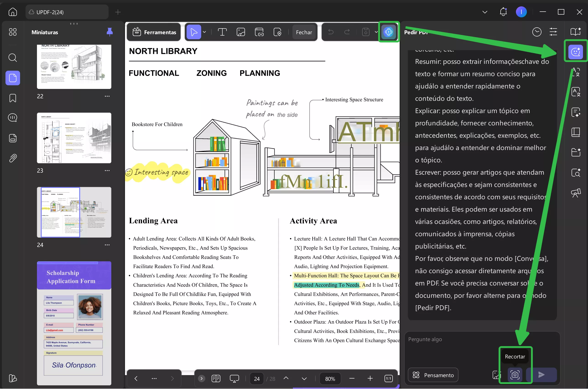Expand the selection tool dropdown arrow
This screenshot has height=389, width=588.
[204, 32]
